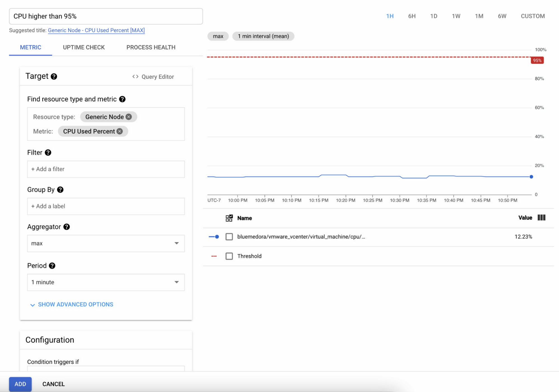Screen dimensions: 559x392
Task: Click the Add a label field
Action: click(x=106, y=206)
